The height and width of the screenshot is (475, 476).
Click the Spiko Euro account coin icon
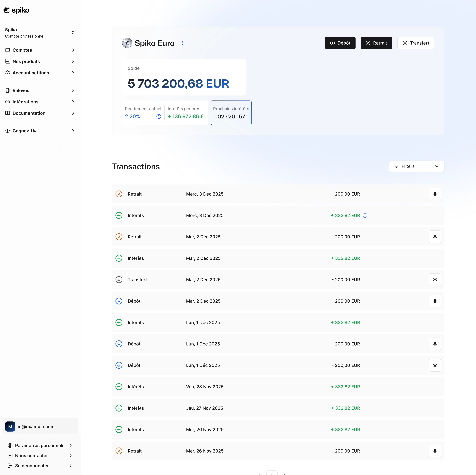point(127,43)
